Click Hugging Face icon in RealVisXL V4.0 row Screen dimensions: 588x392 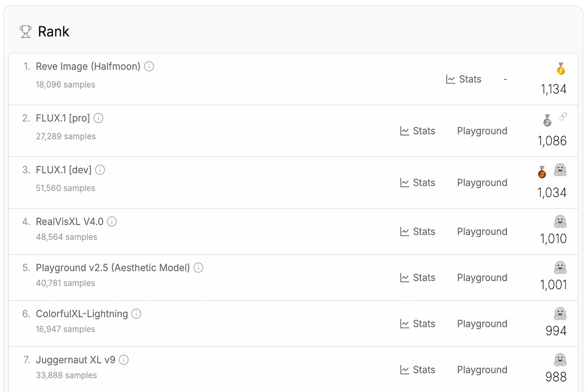[560, 221]
